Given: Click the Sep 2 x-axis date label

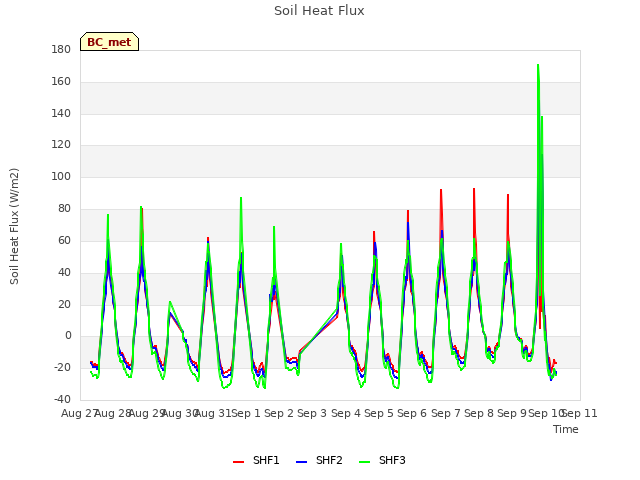Looking at the screenshot, I should tap(279, 413).
